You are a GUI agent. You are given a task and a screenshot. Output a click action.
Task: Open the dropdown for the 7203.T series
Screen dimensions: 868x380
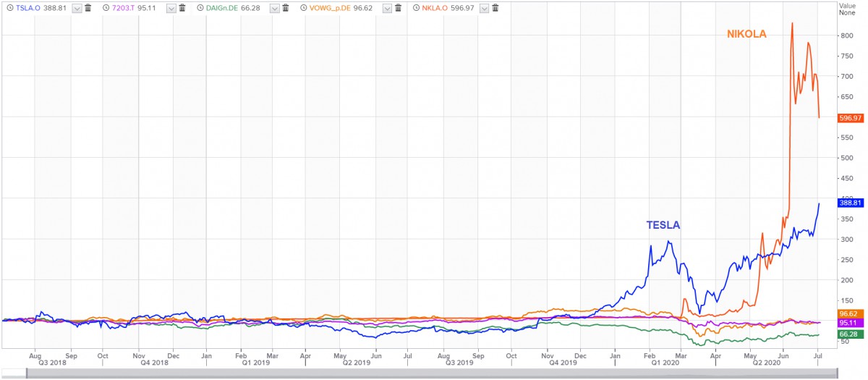(x=170, y=8)
